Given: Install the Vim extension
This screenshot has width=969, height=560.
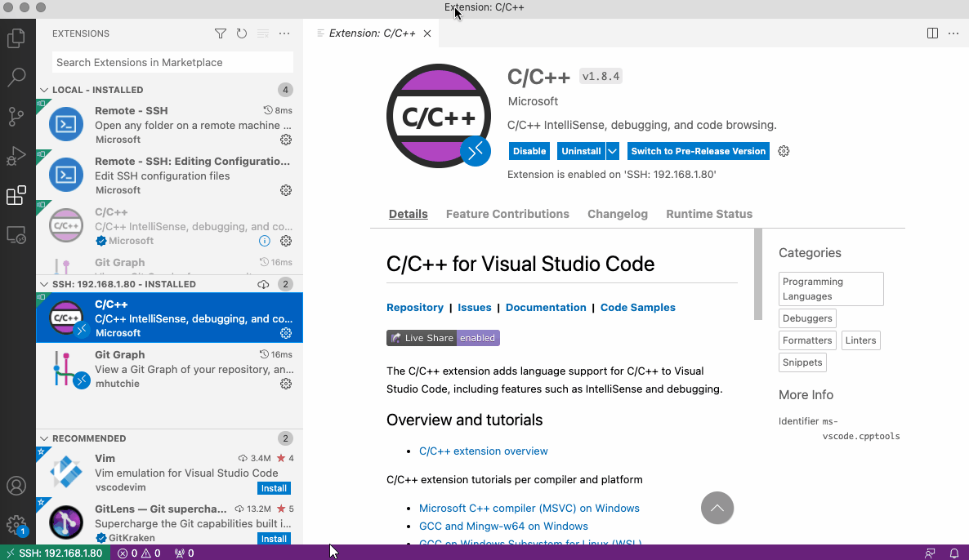Looking at the screenshot, I should 274,488.
